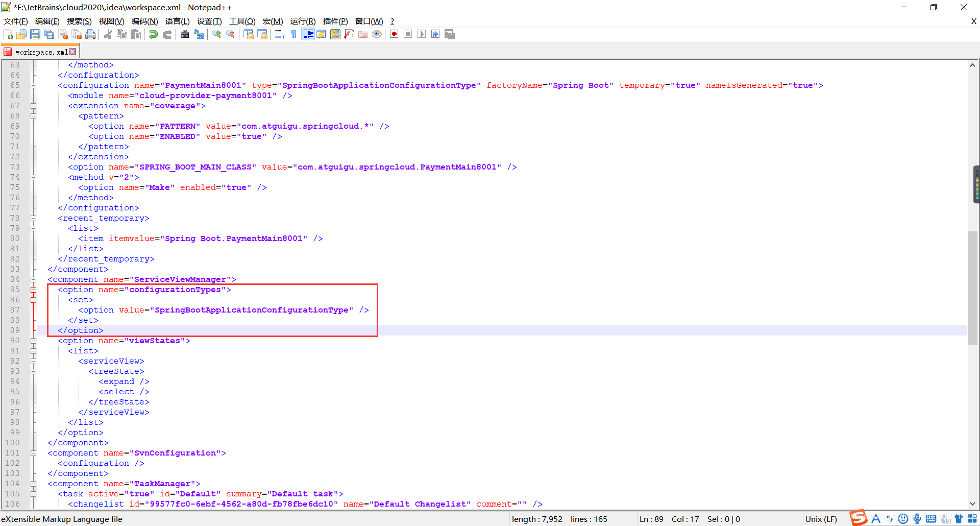The width and height of the screenshot is (980, 526).
Task: Start recording a macro
Action: point(394,34)
